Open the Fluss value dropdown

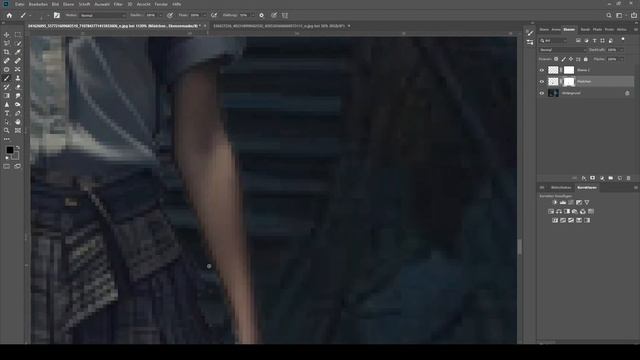click(204, 15)
